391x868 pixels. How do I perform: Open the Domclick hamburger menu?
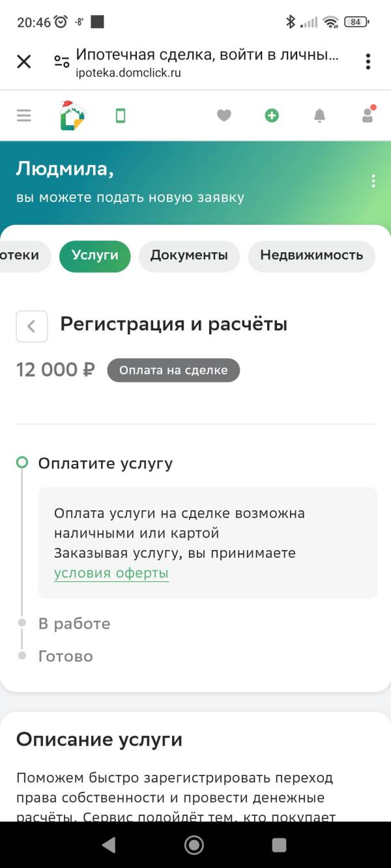tap(23, 115)
